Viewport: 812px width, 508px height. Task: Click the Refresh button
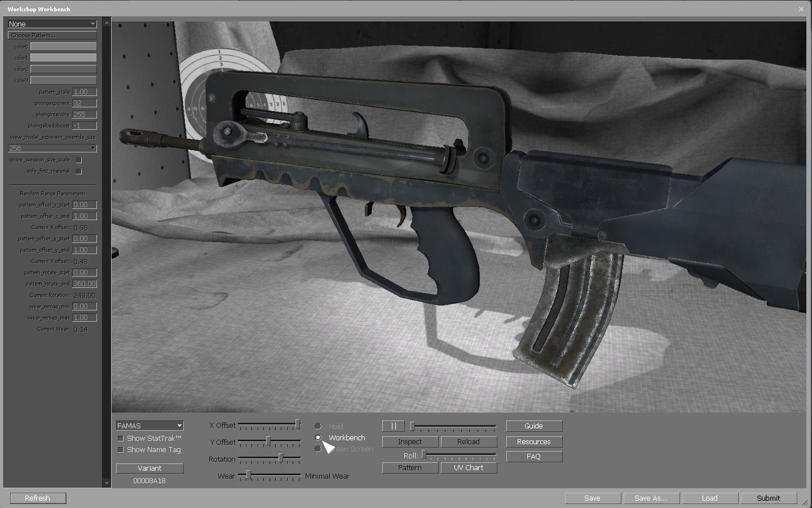(x=38, y=498)
